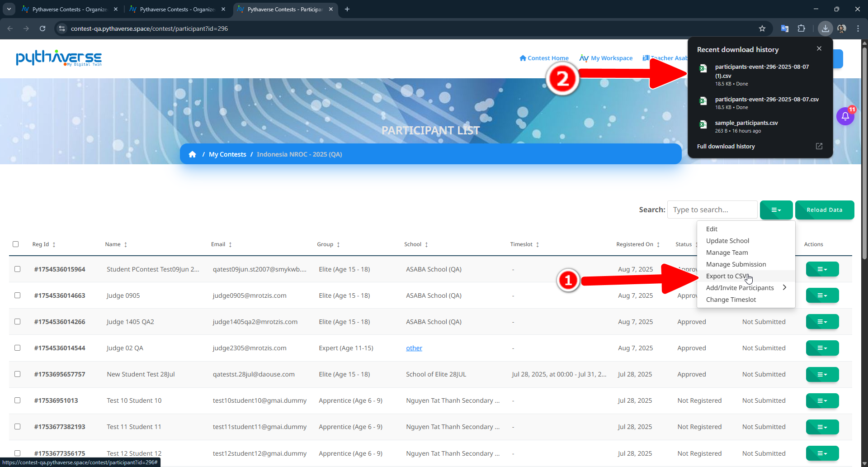Select Update School menu item

(746, 241)
